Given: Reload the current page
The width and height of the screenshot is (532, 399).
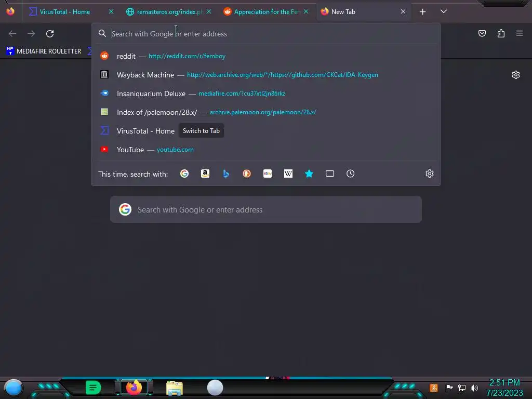Looking at the screenshot, I should point(50,34).
